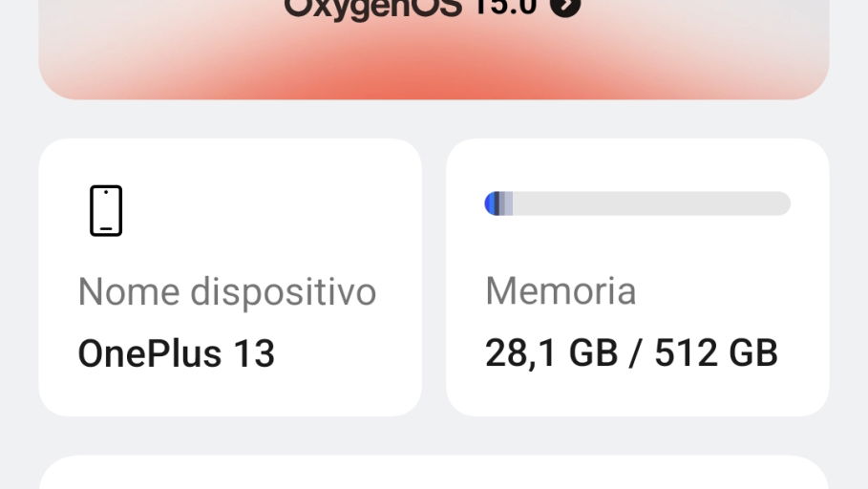Tap the number 13 in device name
868x489 pixels.
[x=255, y=353]
